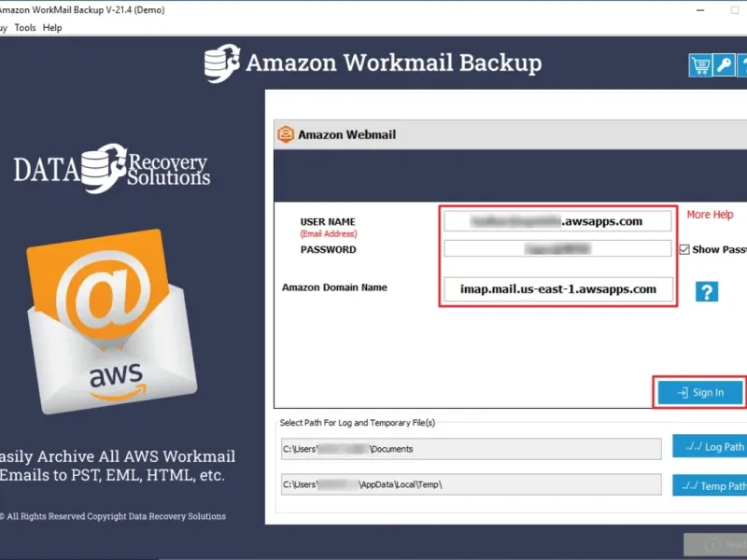Click the AWS envelope illustration
Viewport: 747px width, 560px height.
111,321
